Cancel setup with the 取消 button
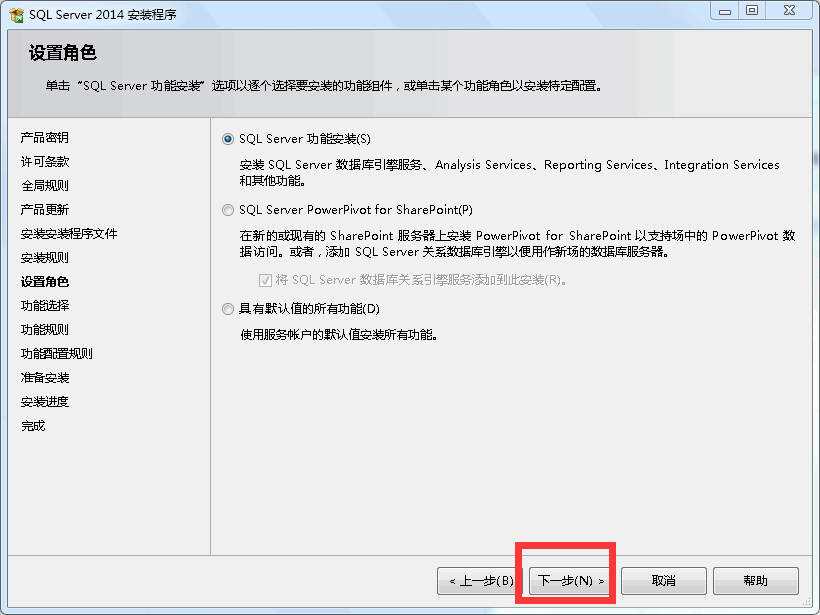The image size is (820, 615). [664, 581]
